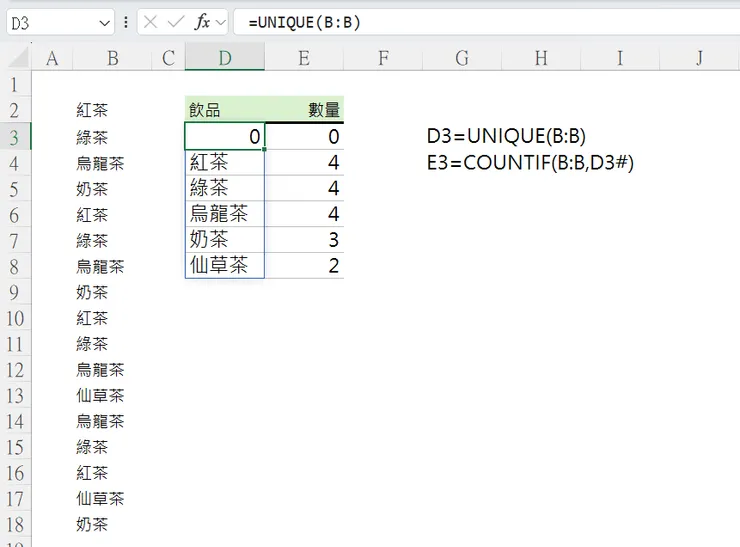Screen dimensions: 740x547
Task: Select column C header
Action: [x=168, y=58]
